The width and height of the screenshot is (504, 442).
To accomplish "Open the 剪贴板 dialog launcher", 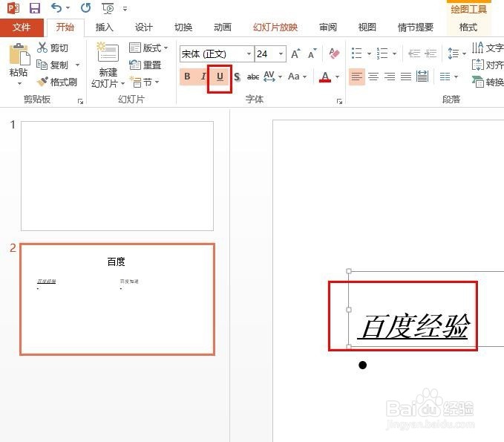I will pyautogui.click(x=80, y=102).
